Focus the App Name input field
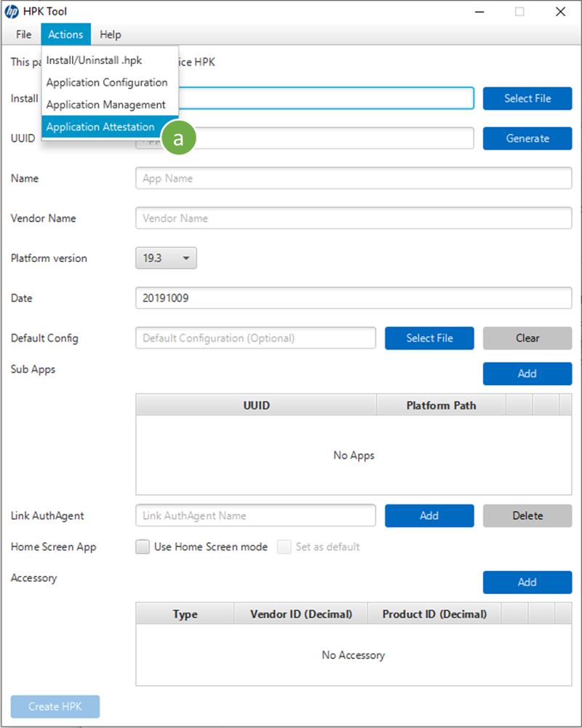582x728 pixels. pos(354,178)
